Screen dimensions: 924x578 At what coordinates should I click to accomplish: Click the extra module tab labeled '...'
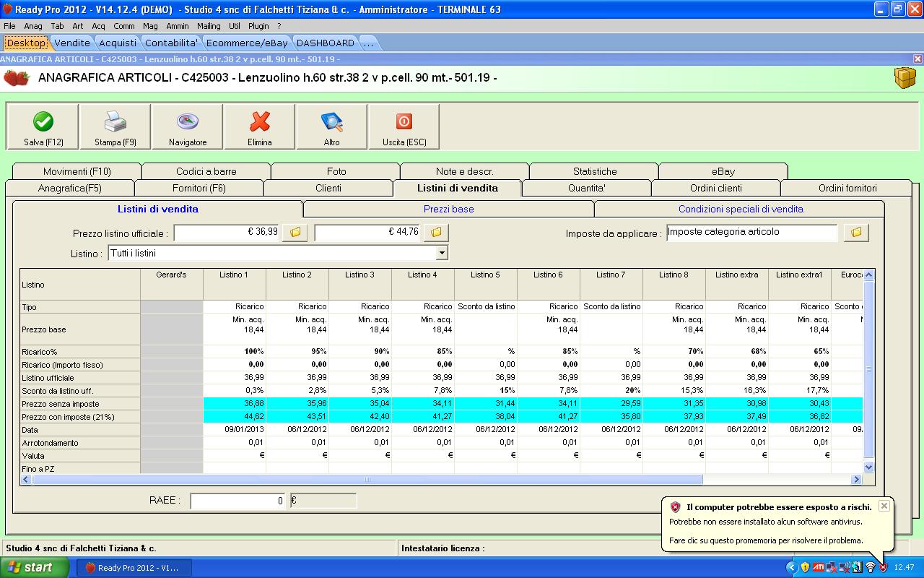tap(368, 43)
